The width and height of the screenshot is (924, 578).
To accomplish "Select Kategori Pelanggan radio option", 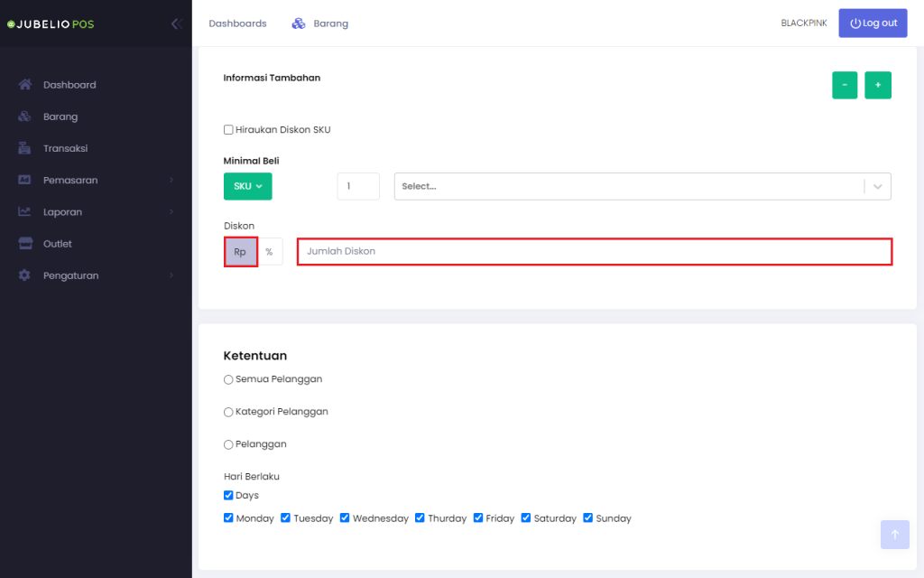I will click(228, 412).
